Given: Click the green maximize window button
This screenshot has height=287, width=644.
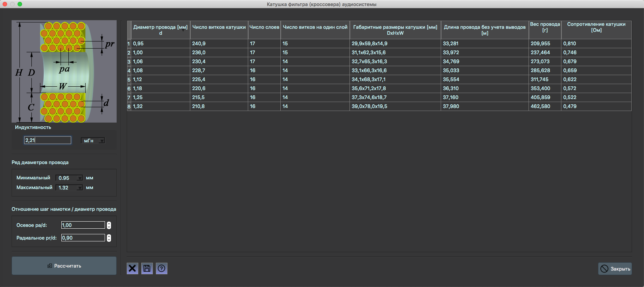Looking at the screenshot, I should coord(20,4).
